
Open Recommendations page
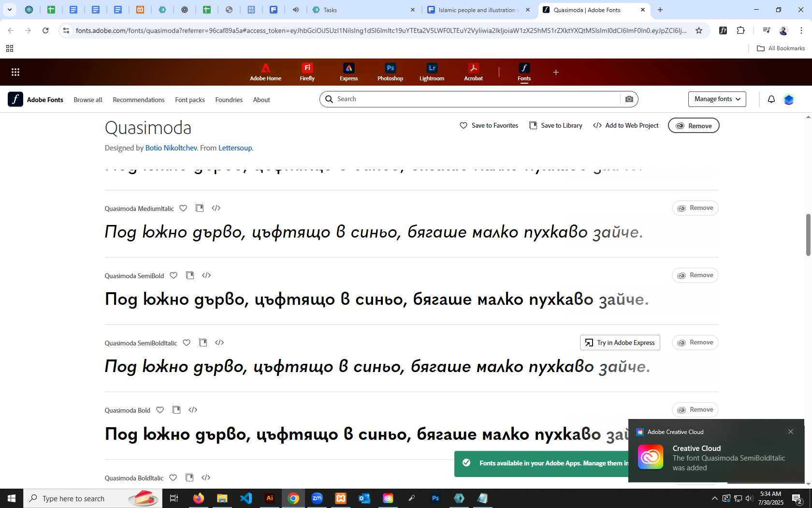tap(139, 100)
